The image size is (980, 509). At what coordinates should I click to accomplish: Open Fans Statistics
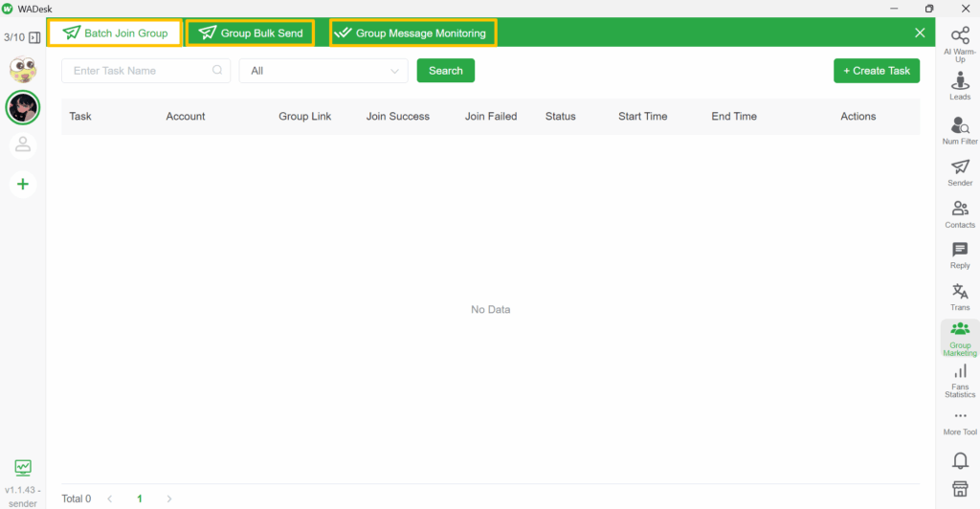point(960,381)
